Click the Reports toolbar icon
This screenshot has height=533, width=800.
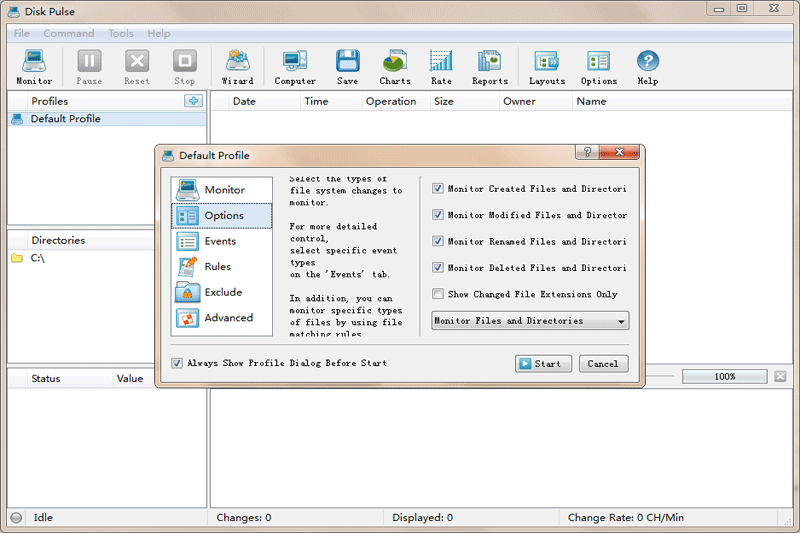click(489, 67)
